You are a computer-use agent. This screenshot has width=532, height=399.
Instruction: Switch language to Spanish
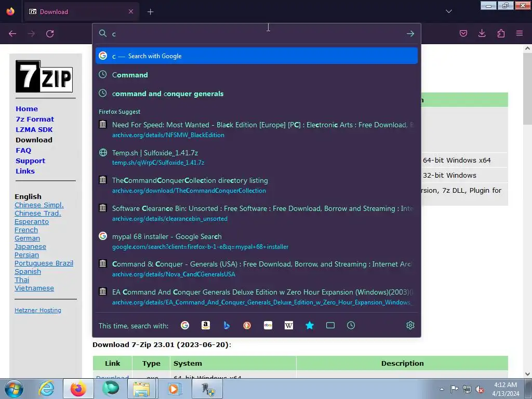28,271
